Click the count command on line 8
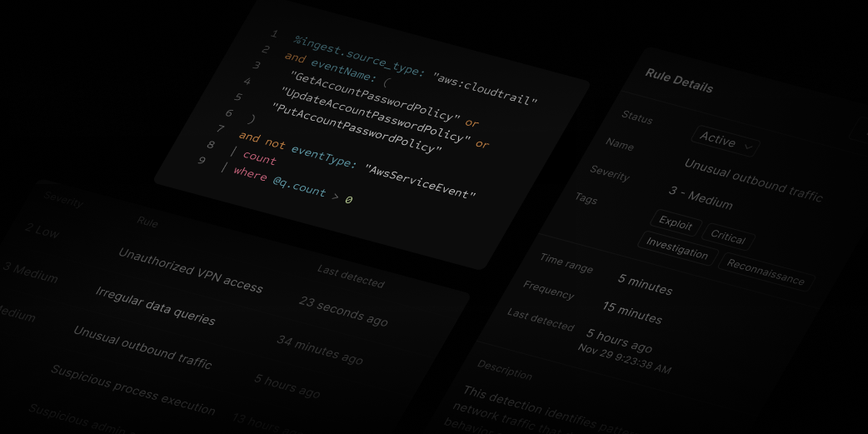 click(x=259, y=157)
